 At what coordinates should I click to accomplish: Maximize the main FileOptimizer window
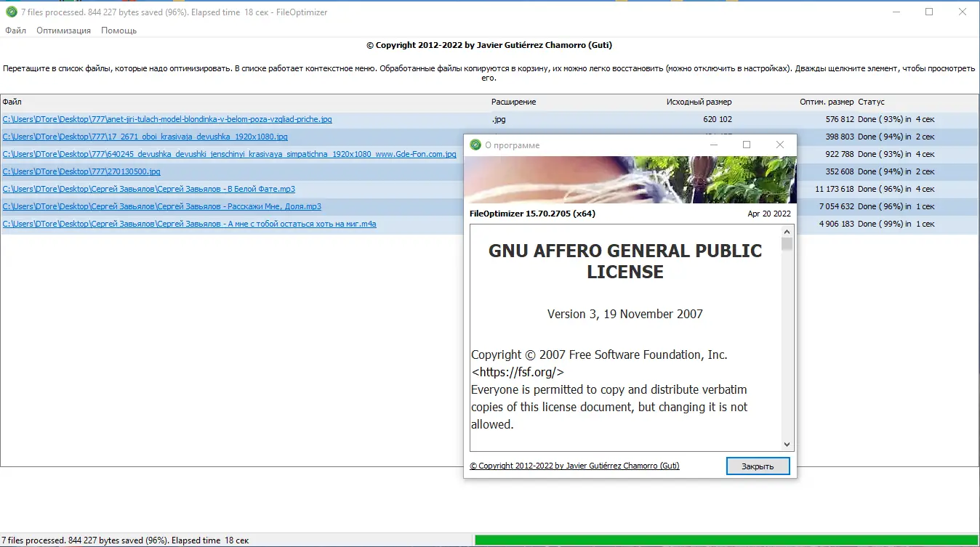929,12
